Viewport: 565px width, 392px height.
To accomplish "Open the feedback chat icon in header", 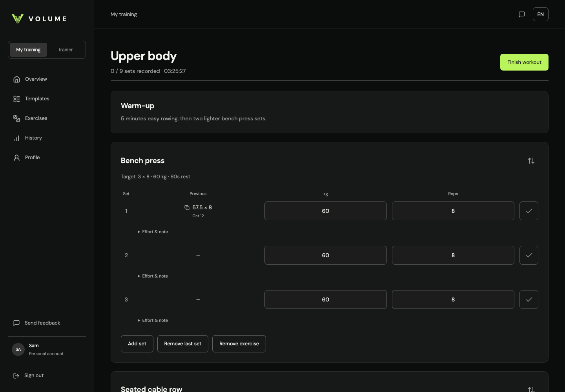I will click(522, 15).
